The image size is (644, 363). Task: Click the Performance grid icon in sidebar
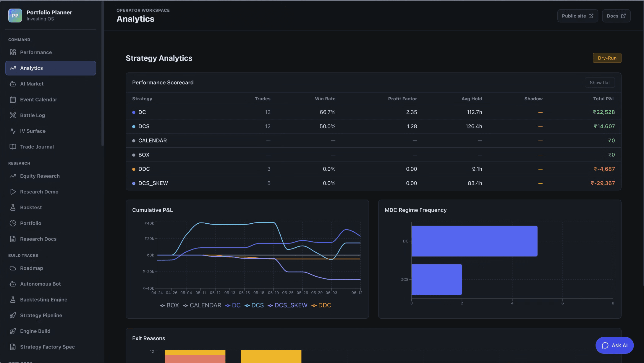click(x=13, y=52)
